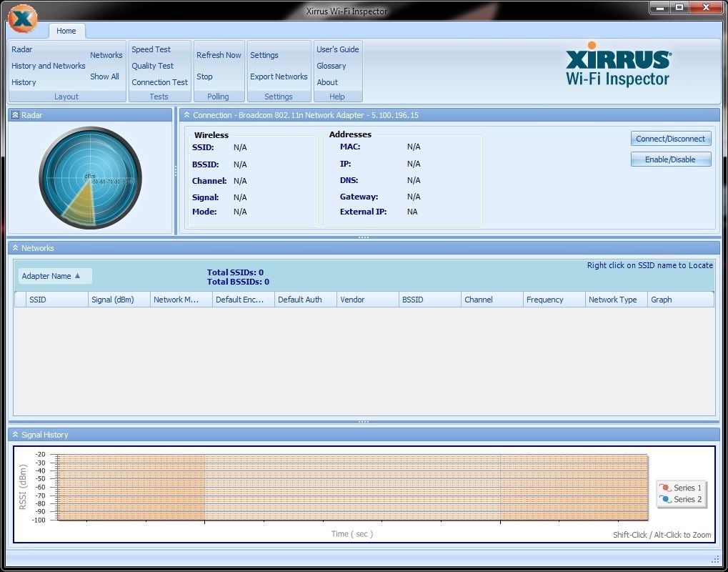Run the Quality Test
Image resolution: width=728 pixels, height=572 pixels.
pos(152,66)
